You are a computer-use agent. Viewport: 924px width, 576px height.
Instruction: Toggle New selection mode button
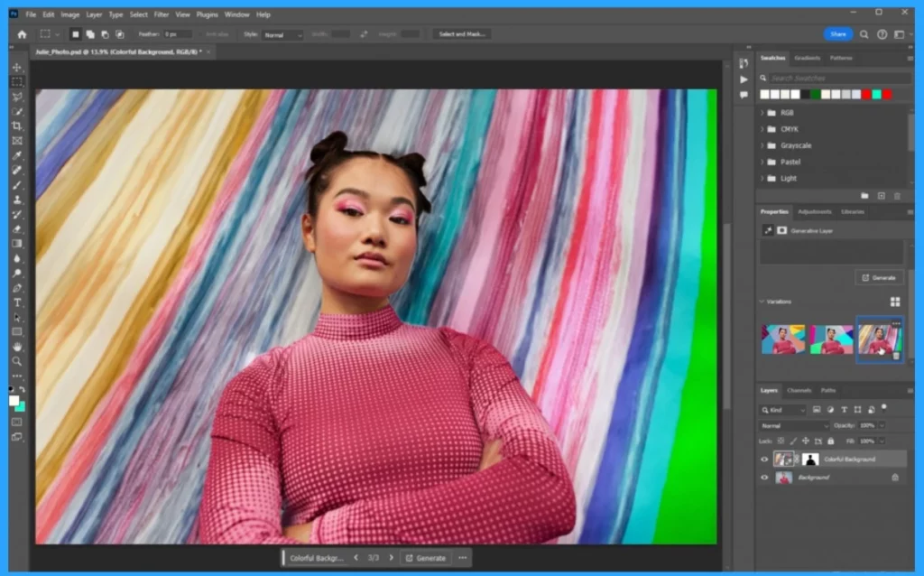[x=75, y=34]
